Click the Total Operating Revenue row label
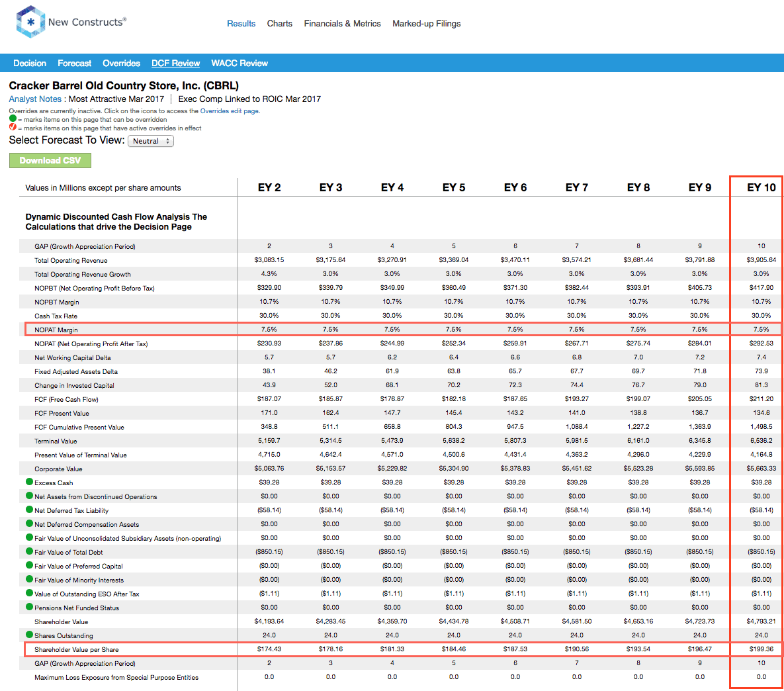The height and width of the screenshot is (691, 784). pos(71,260)
